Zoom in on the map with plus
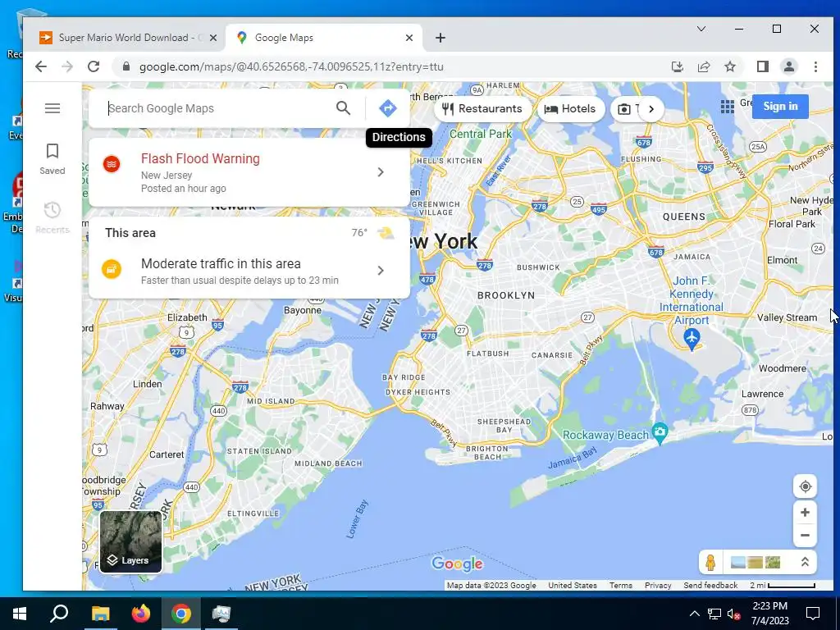 [805, 513]
